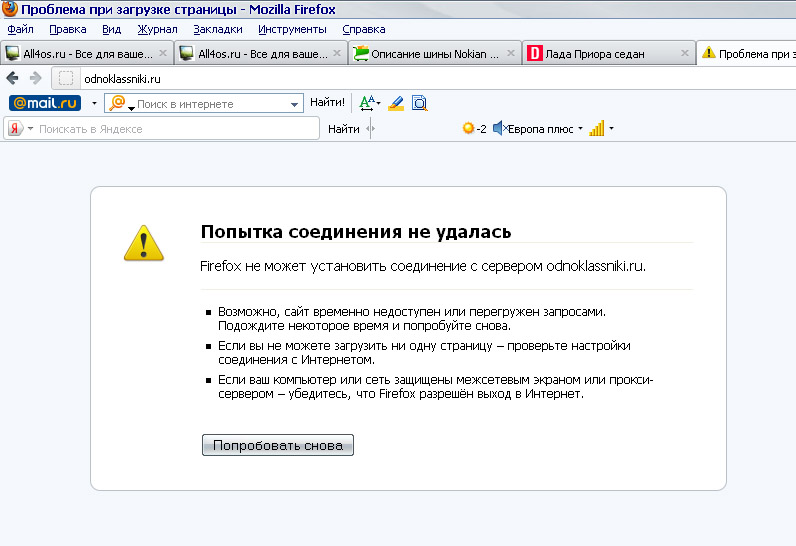This screenshot has height=546, width=796.
Task: Click the Forward navigation arrow
Action: click(x=35, y=78)
